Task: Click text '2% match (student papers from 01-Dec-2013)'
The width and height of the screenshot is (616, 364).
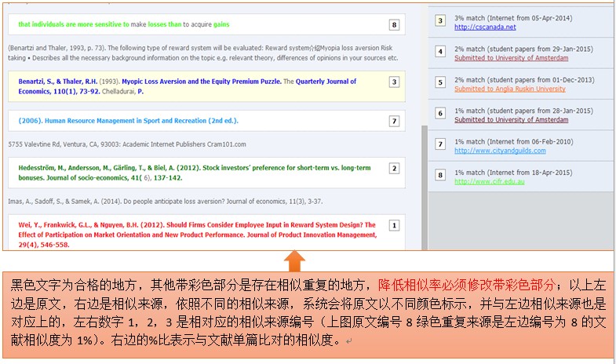Action: pos(524,80)
